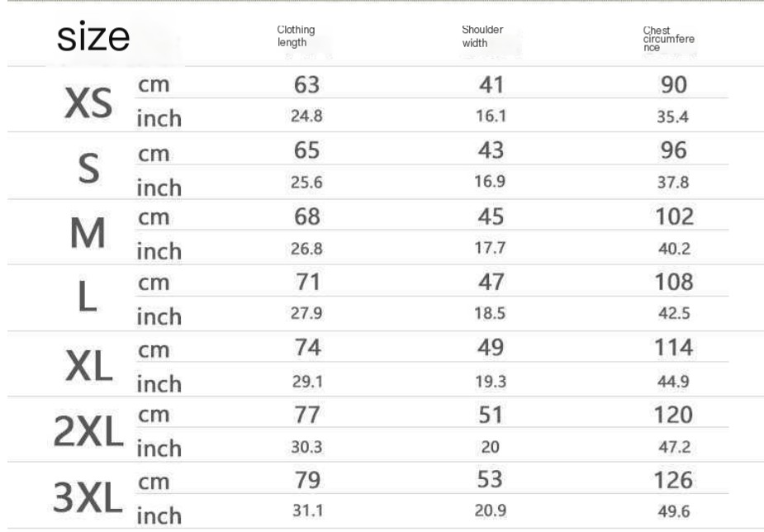Select the XL size label
Viewport: 764px width, 532px height.
(88, 366)
